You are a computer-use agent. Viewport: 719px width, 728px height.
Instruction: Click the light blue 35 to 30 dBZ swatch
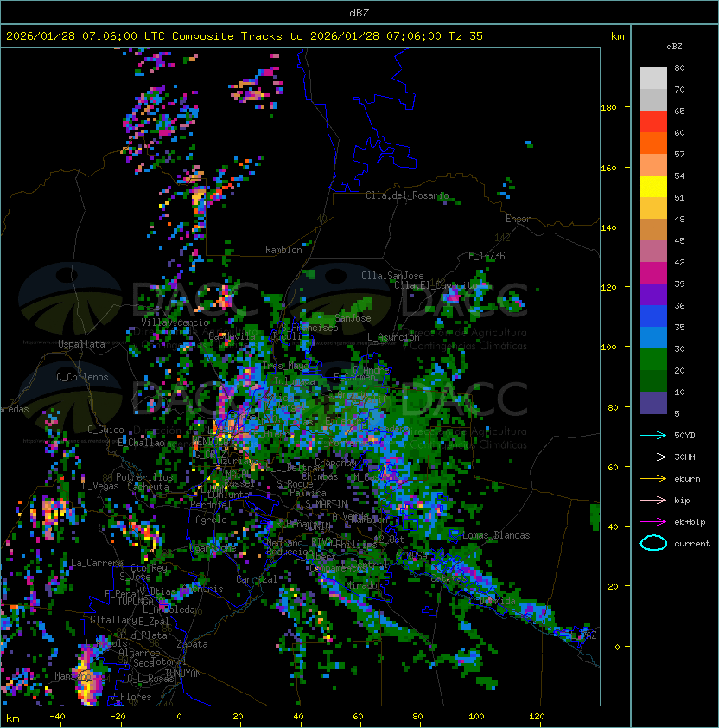tap(653, 338)
